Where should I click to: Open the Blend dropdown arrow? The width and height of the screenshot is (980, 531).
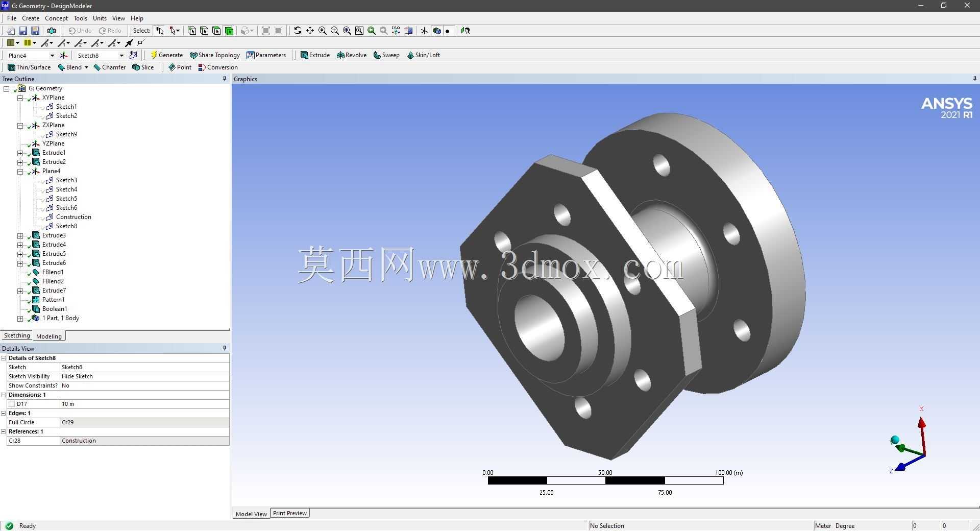pyautogui.click(x=86, y=67)
